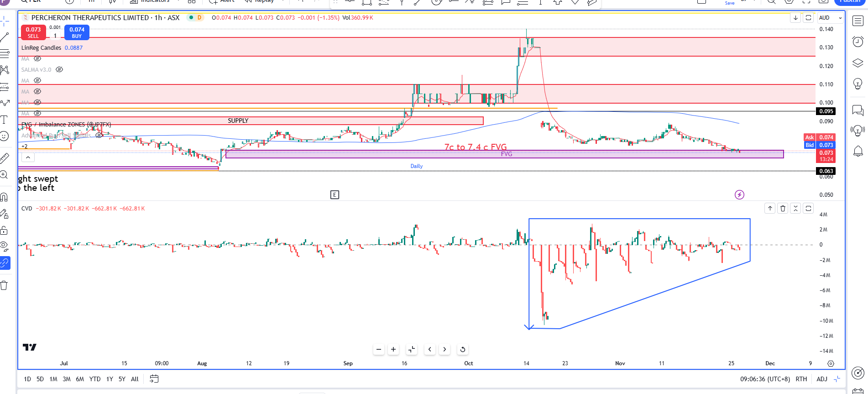Screen dimensions: 868x394
Task: Open the ideas stream broadcast panel
Action: (858, 131)
